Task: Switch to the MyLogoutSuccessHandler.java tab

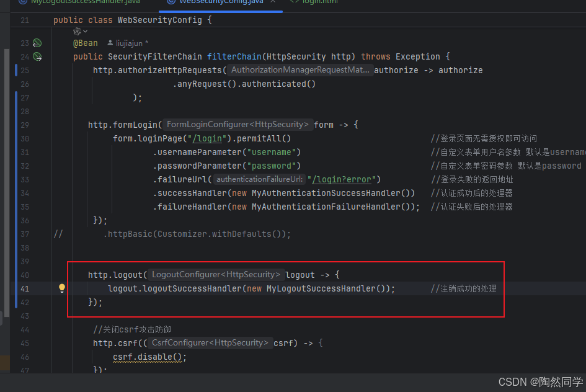Action: (81, 2)
